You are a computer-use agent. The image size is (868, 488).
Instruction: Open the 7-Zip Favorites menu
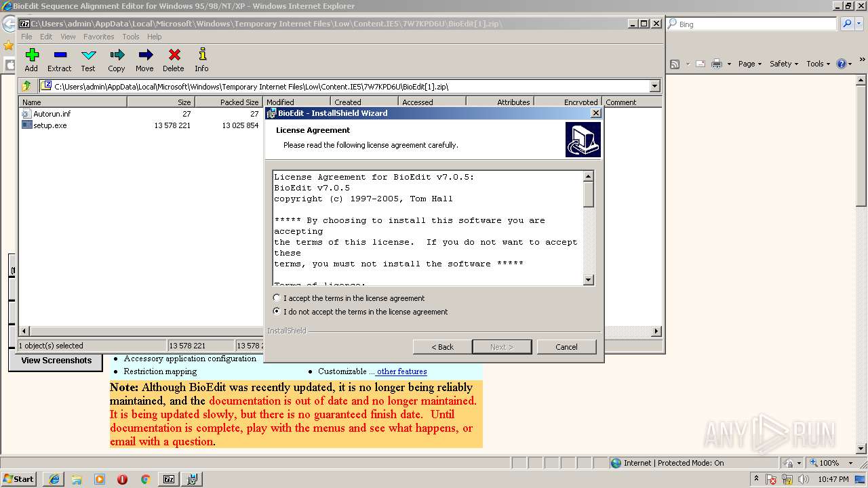tap(99, 37)
